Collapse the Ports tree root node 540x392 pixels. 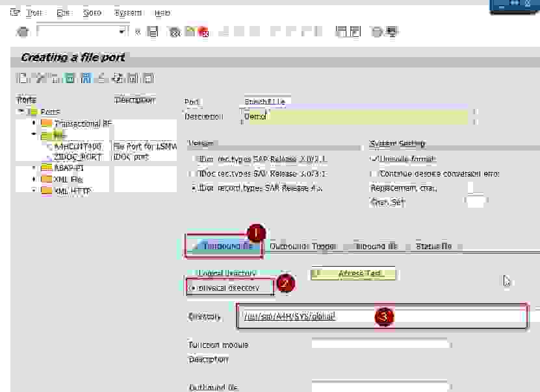tap(21, 112)
